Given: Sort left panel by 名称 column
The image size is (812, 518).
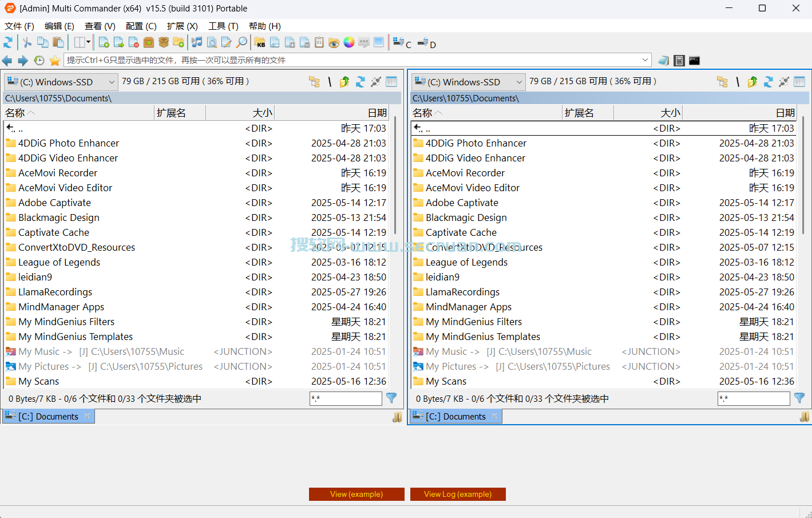Looking at the screenshot, I should pyautogui.click(x=79, y=113).
